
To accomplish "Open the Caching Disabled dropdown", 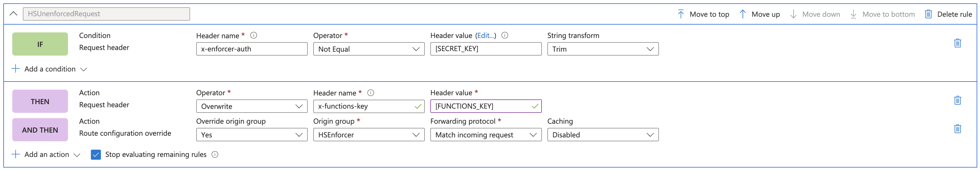I will pos(603,135).
